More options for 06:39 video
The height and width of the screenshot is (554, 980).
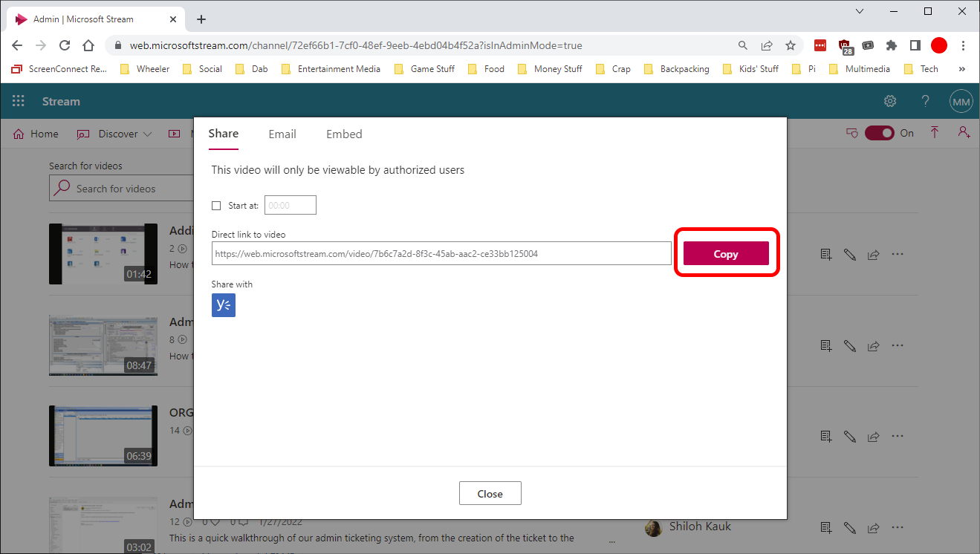(898, 436)
